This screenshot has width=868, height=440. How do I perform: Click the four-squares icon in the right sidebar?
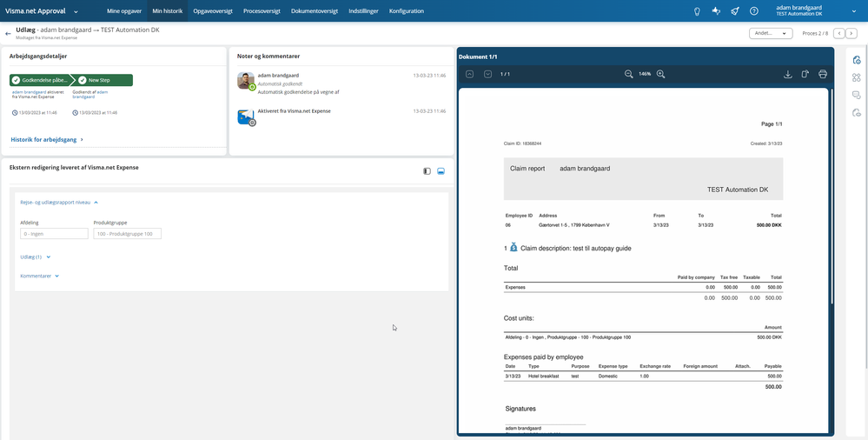[857, 77]
